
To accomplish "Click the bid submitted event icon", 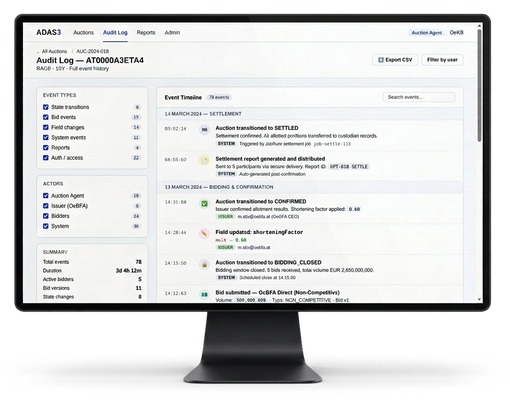I will (x=204, y=294).
